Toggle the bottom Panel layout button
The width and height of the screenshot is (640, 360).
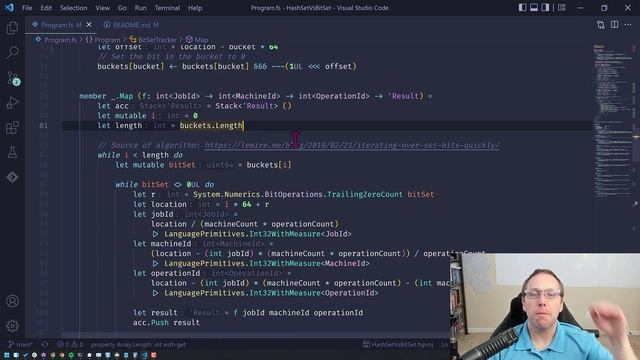pyautogui.click(x=534, y=8)
